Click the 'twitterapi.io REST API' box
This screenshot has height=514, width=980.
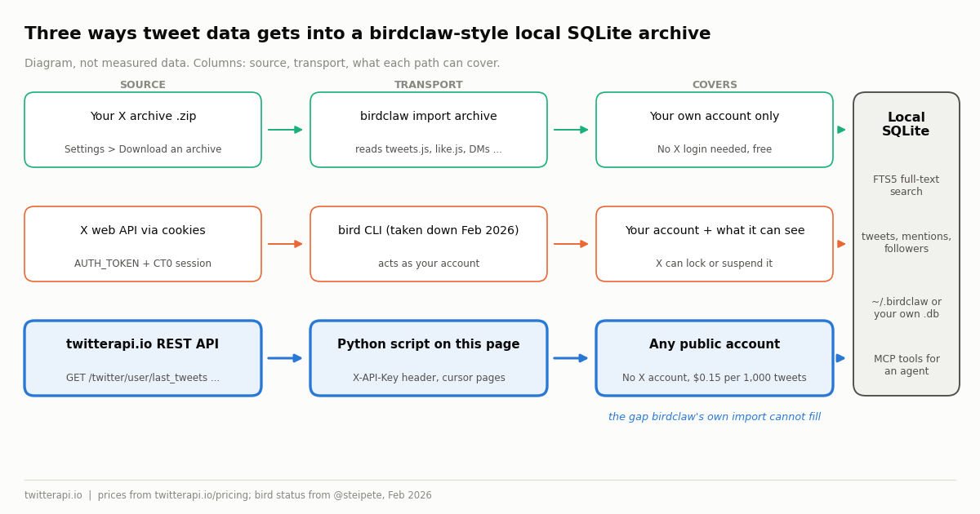[x=143, y=358]
